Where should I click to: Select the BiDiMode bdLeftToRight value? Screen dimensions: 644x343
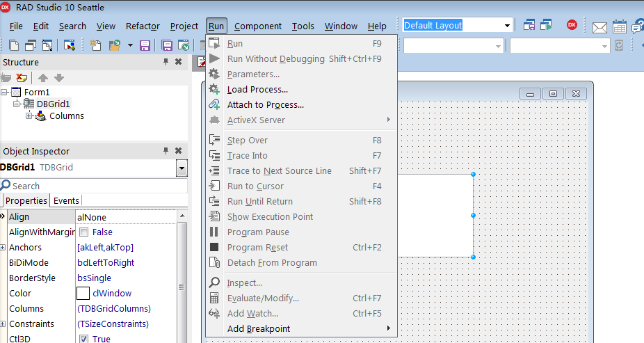point(106,263)
